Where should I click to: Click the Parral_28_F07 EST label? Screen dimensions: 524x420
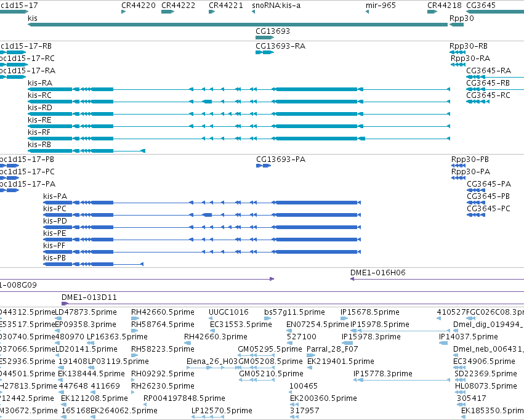pos(332,349)
